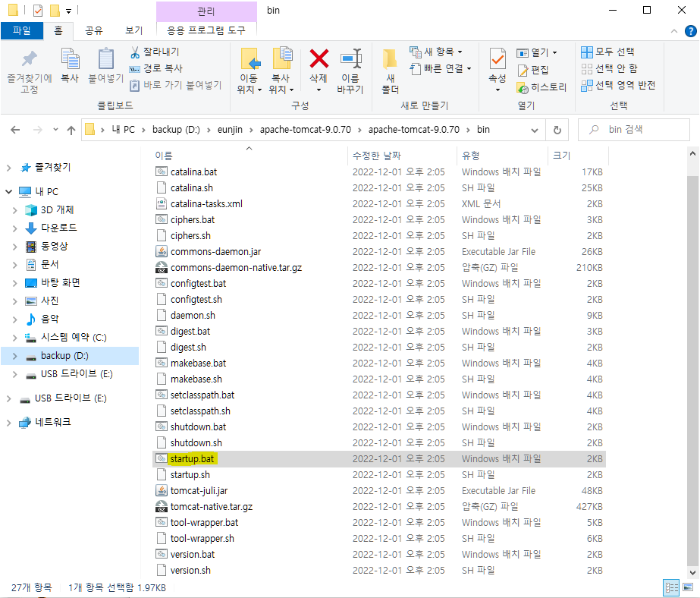700x598 pixels.
Task: Sort by 유형 column header
Action: [471, 156]
